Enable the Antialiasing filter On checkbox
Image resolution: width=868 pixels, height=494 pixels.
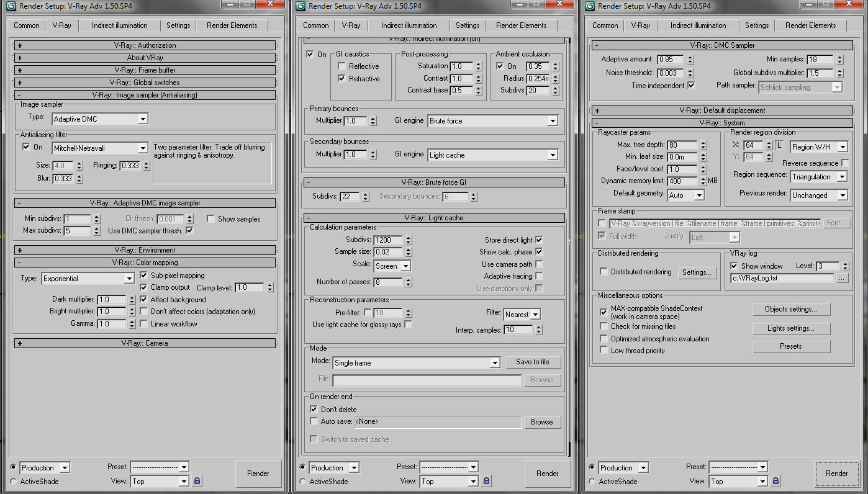[x=26, y=147]
